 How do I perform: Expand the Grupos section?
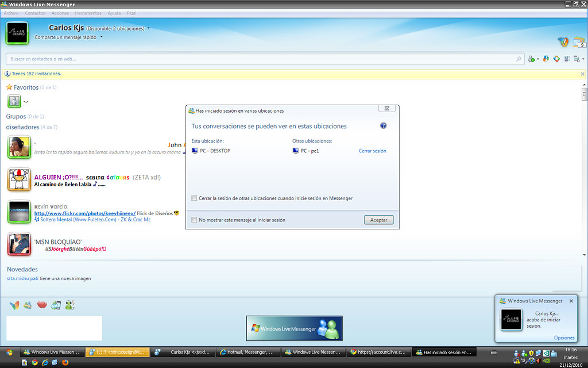(16, 116)
